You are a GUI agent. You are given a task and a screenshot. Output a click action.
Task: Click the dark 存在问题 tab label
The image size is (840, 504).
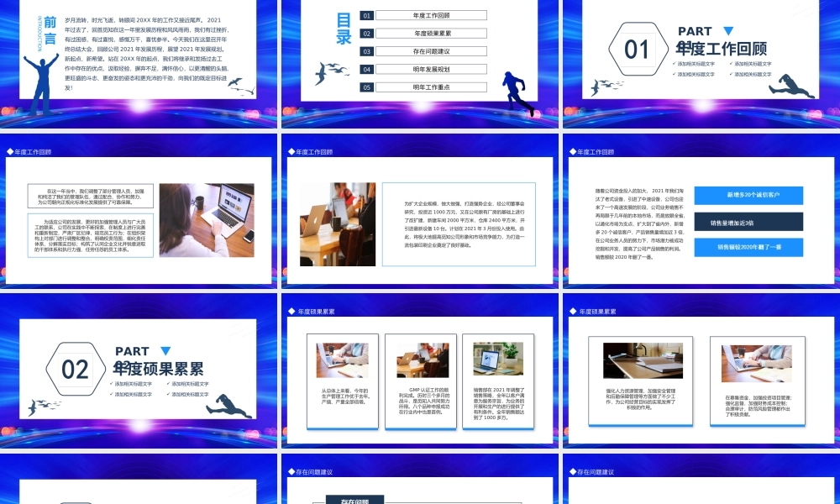tap(354, 501)
